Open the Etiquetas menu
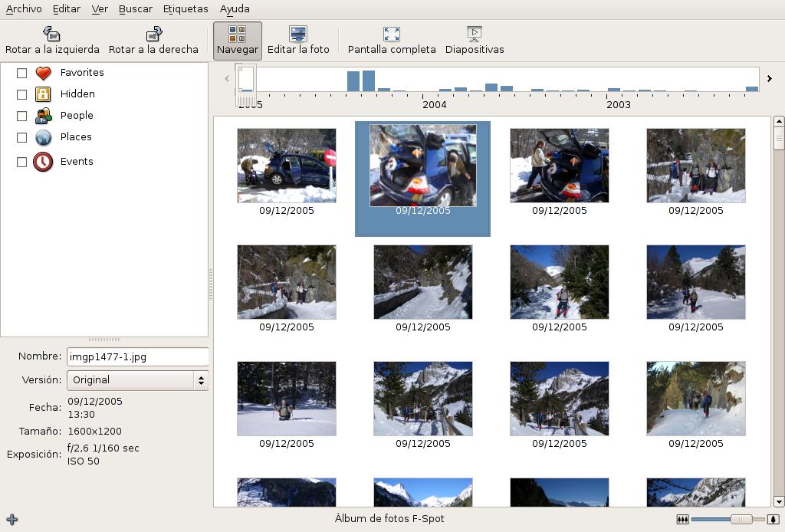785x532 pixels. 186,9
